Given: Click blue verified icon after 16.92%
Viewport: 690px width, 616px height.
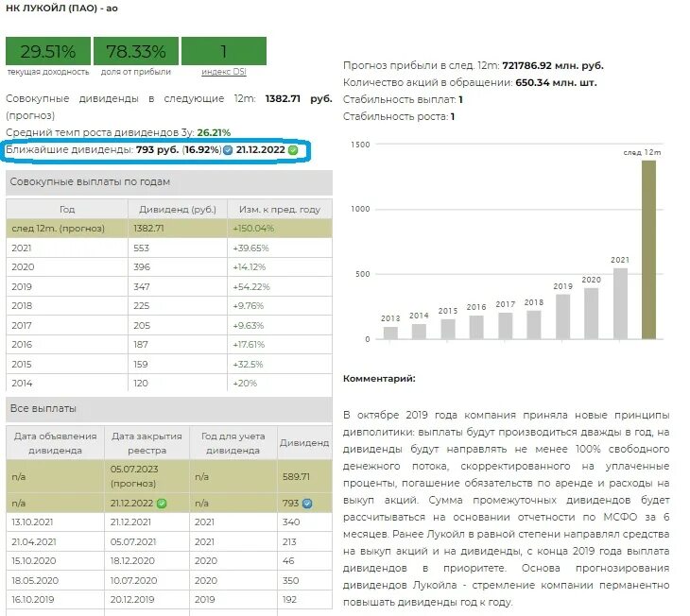Looking at the screenshot, I should 228,150.
